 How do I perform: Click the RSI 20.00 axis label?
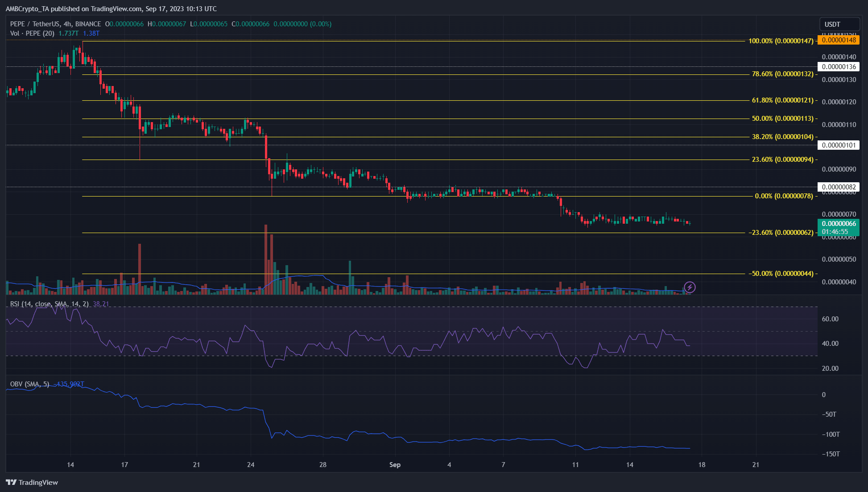click(830, 369)
